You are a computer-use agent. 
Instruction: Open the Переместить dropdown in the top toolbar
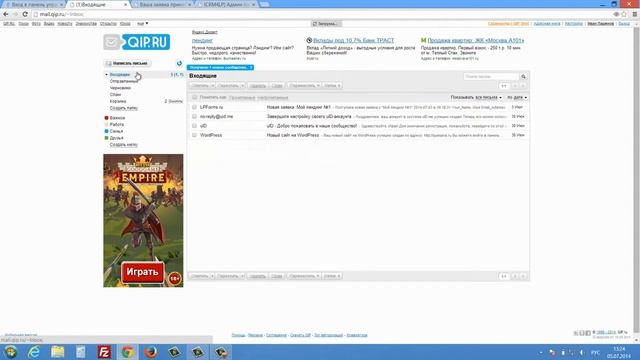pyautogui.click(x=304, y=86)
